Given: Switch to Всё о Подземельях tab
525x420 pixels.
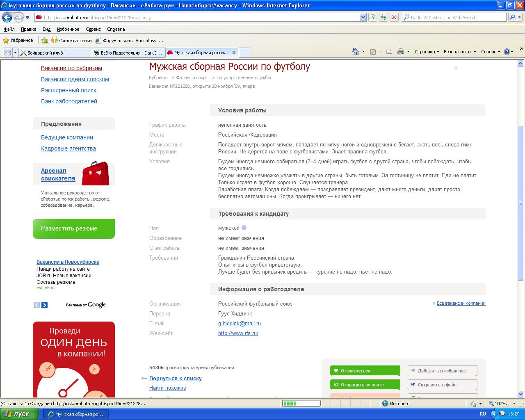Looking at the screenshot, I should [128, 52].
